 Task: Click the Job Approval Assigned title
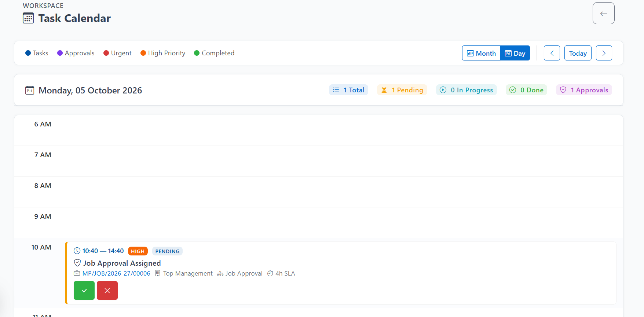[x=122, y=263]
